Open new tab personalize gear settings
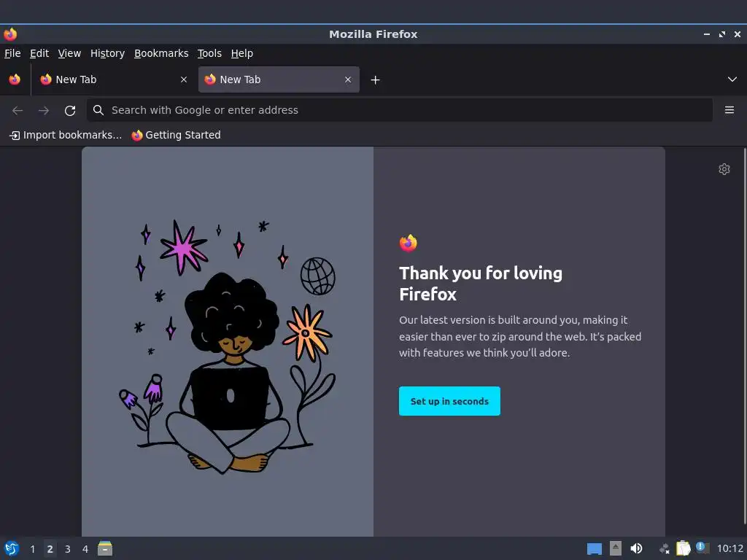Image resolution: width=747 pixels, height=560 pixels. pos(724,169)
